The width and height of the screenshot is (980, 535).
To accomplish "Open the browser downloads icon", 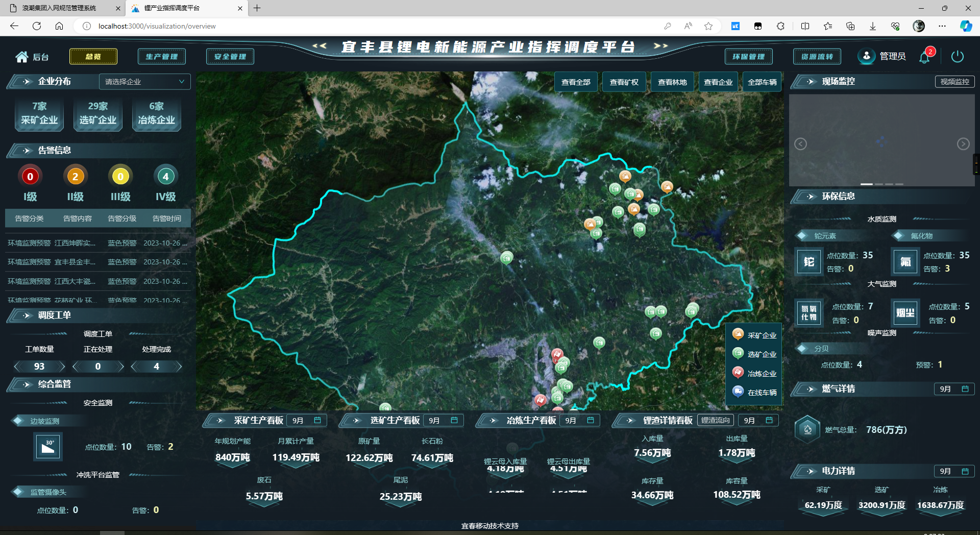I will pos(873,26).
